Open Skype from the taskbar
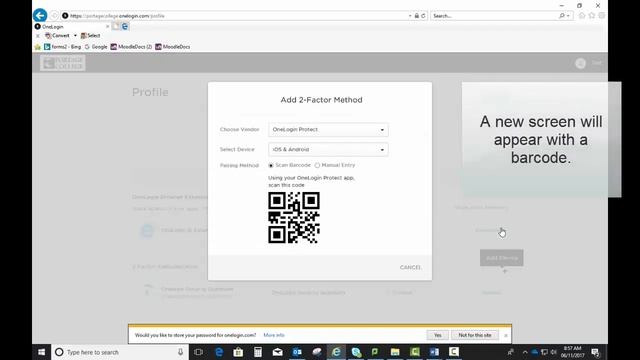 click(356, 352)
